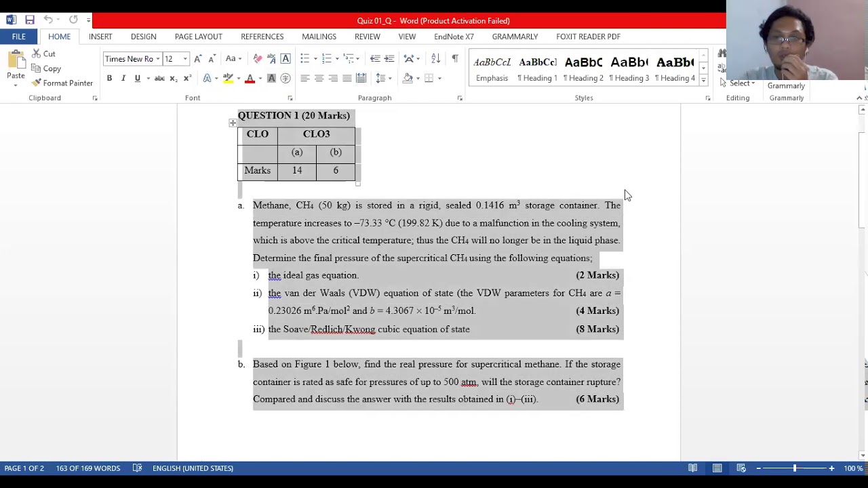
Task: Click the table move handle
Action: click(233, 123)
